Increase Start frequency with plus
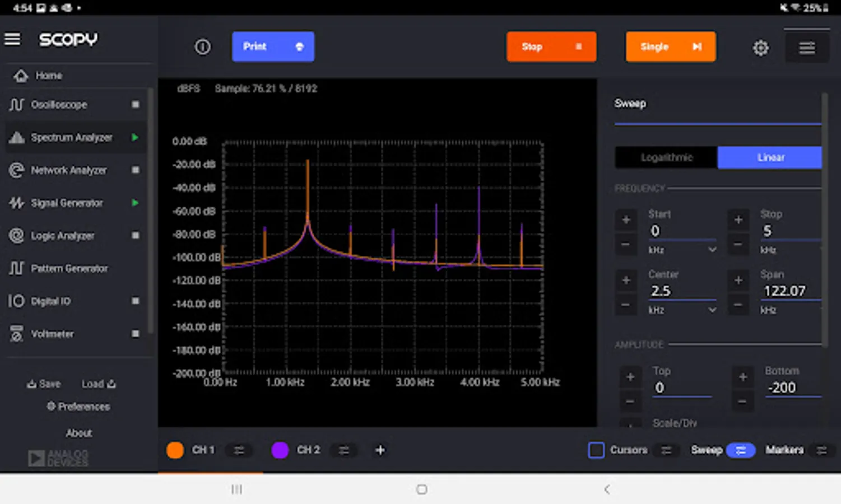This screenshot has height=504, width=841. (x=626, y=220)
